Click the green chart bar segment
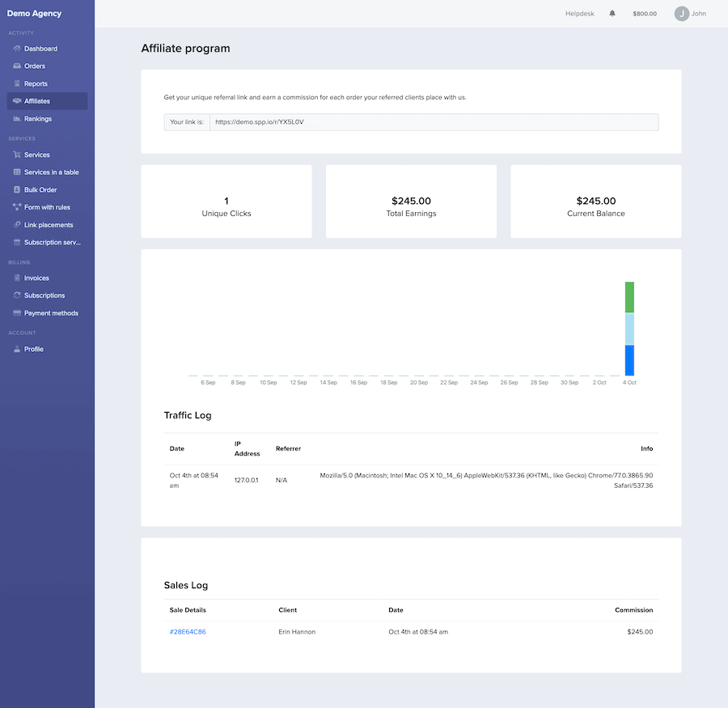728x708 pixels. pos(629,297)
